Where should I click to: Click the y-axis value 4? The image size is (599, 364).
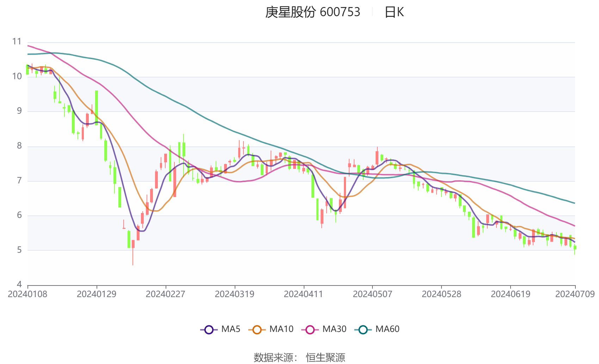tap(19, 284)
